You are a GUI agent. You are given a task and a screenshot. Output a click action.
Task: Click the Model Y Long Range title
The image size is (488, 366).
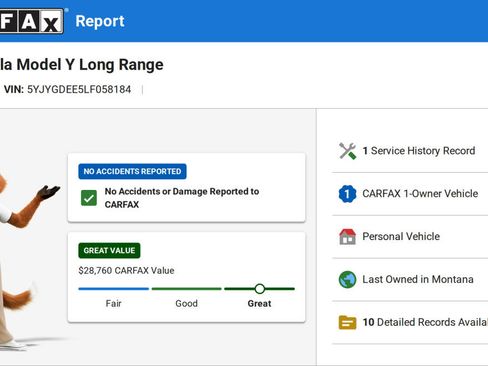pyautogui.click(x=82, y=65)
